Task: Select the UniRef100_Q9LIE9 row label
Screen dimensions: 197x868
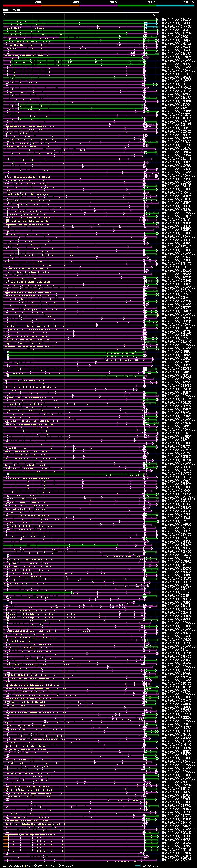Action: [177, 43]
